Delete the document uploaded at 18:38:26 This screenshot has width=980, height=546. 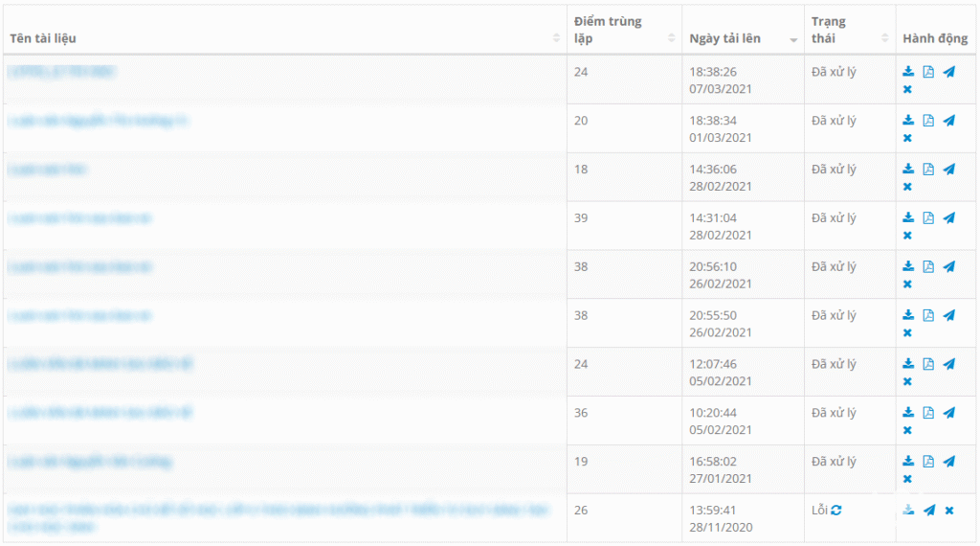point(907,90)
